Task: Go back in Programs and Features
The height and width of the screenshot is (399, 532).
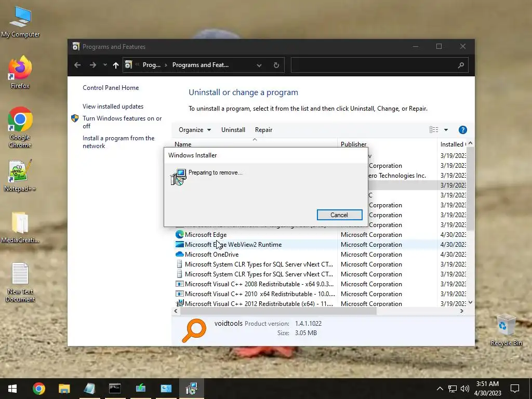Action: pyautogui.click(x=77, y=65)
